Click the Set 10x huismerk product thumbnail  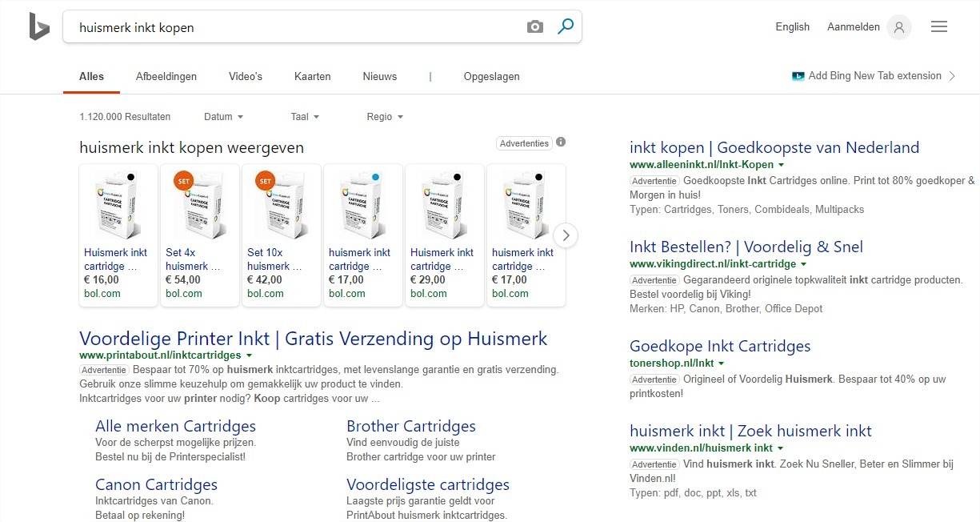pyautogui.click(x=281, y=203)
